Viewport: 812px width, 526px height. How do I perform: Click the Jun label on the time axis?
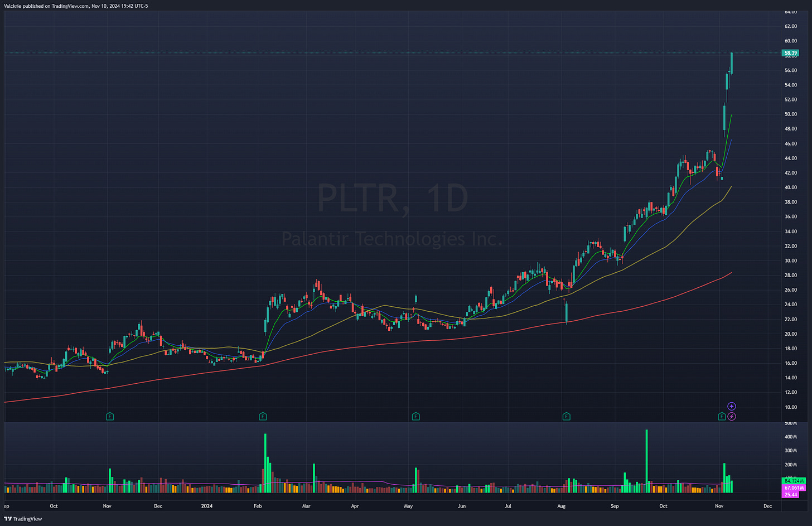[x=461, y=506]
